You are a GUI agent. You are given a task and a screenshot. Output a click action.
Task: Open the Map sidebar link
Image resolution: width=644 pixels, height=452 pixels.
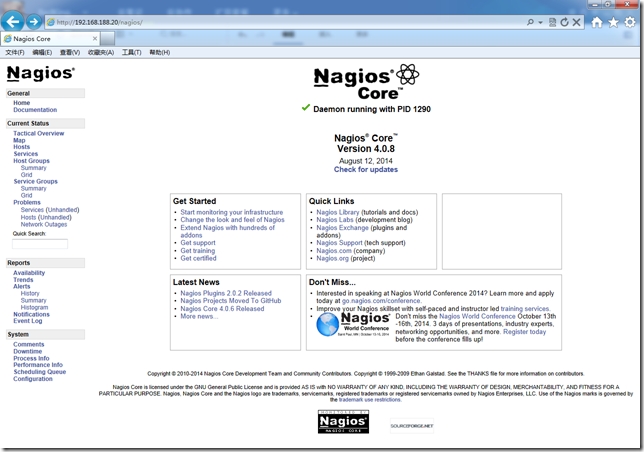click(19, 140)
